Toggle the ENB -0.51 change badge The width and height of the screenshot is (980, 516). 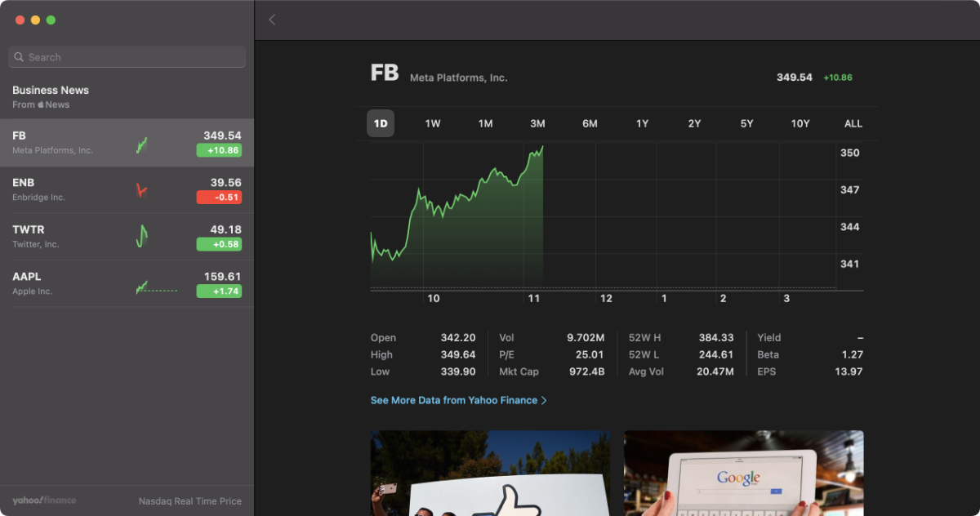pyautogui.click(x=219, y=197)
